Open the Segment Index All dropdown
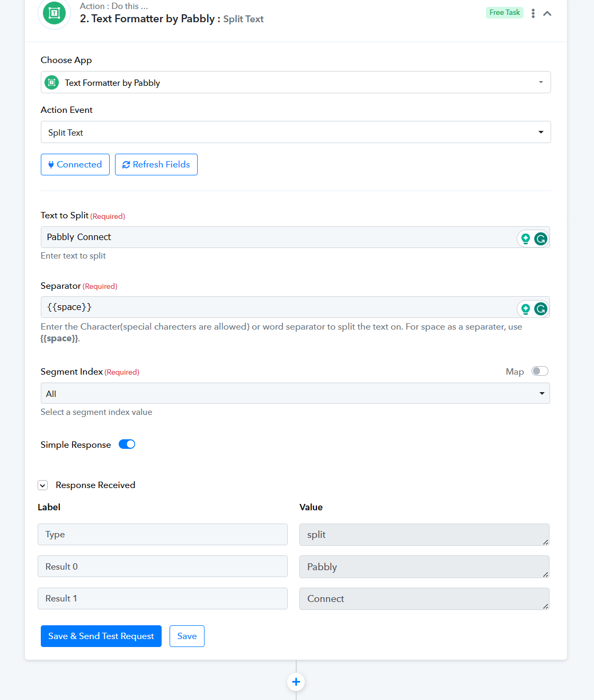The width and height of the screenshot is (594, 700). point(295,393)
